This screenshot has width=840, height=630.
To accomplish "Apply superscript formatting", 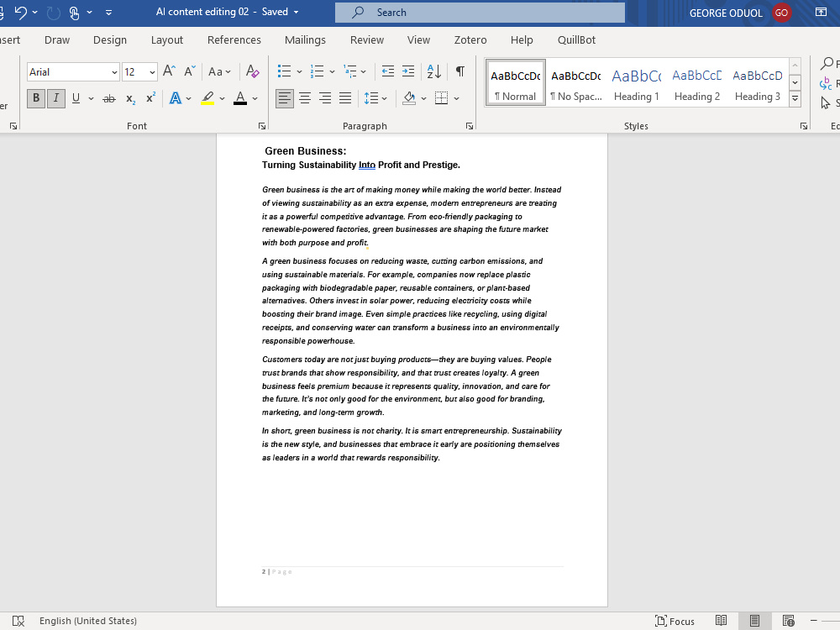I will pyautogui.click(x=151, y=98).
